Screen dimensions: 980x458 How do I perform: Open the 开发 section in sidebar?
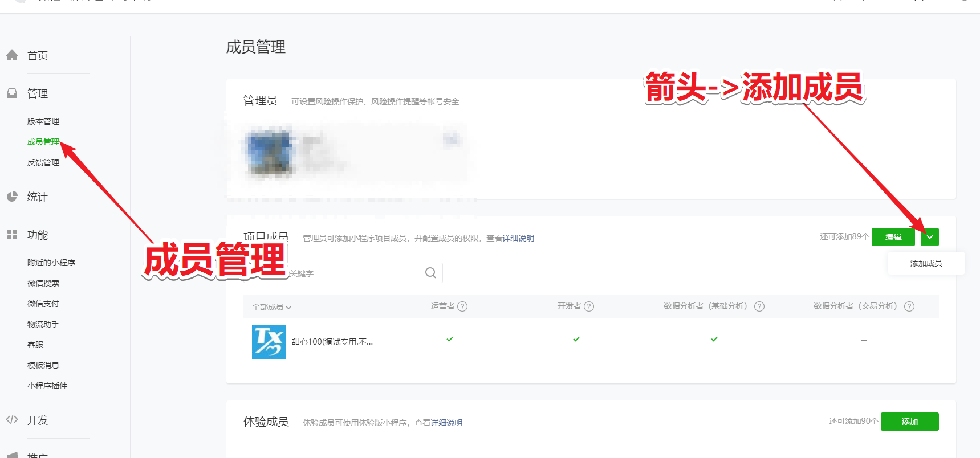[38, 420]
